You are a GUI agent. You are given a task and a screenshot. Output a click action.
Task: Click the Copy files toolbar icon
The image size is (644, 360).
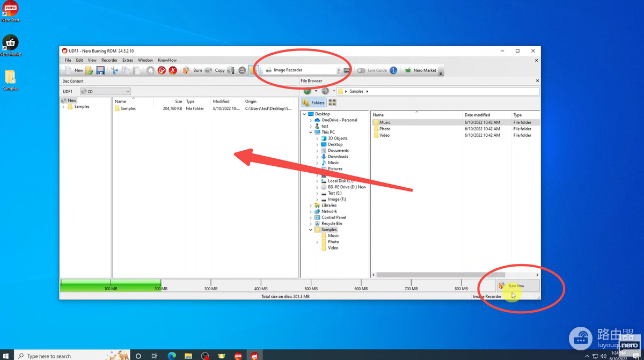point(126,70)
